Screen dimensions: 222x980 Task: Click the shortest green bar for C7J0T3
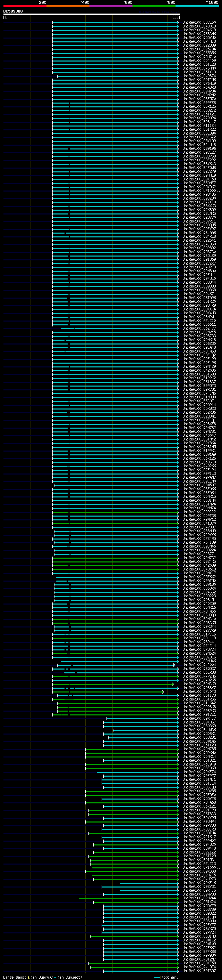pyautogui.click(x=108, y=691)
